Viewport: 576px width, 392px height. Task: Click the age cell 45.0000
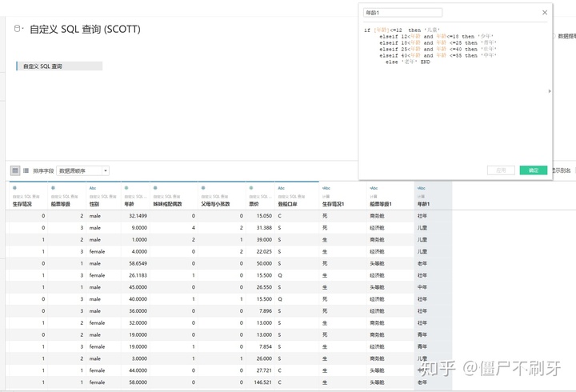[x=138, y=287]
